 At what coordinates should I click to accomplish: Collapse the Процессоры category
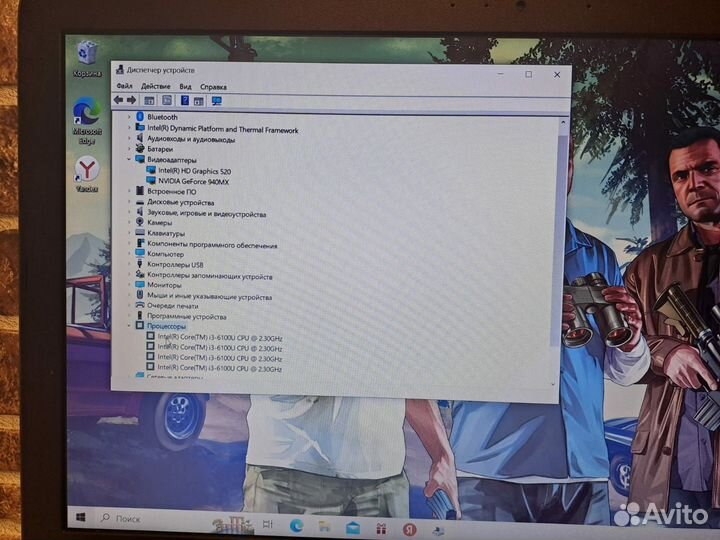point(129,326)
